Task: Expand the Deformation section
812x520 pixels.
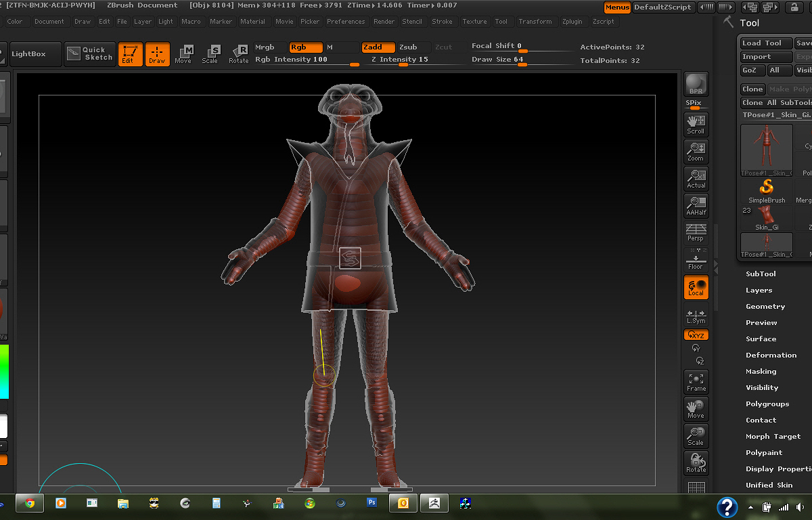Action: [771, 355]
